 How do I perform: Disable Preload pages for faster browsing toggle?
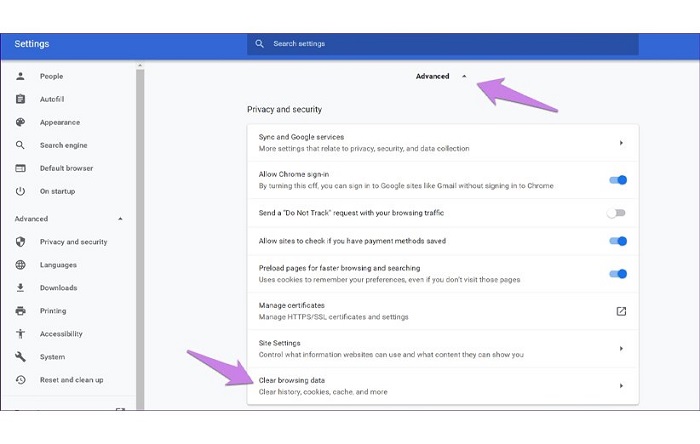point(618,274)
